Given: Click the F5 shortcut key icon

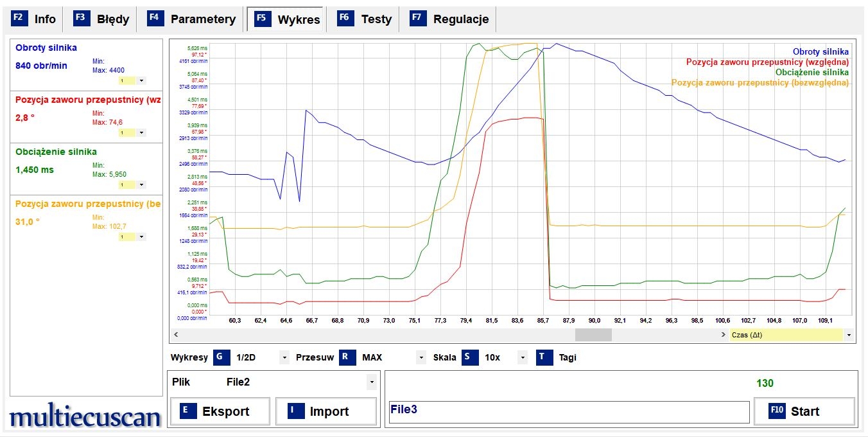Looking at the screenshot, I should tap(262, 18).
